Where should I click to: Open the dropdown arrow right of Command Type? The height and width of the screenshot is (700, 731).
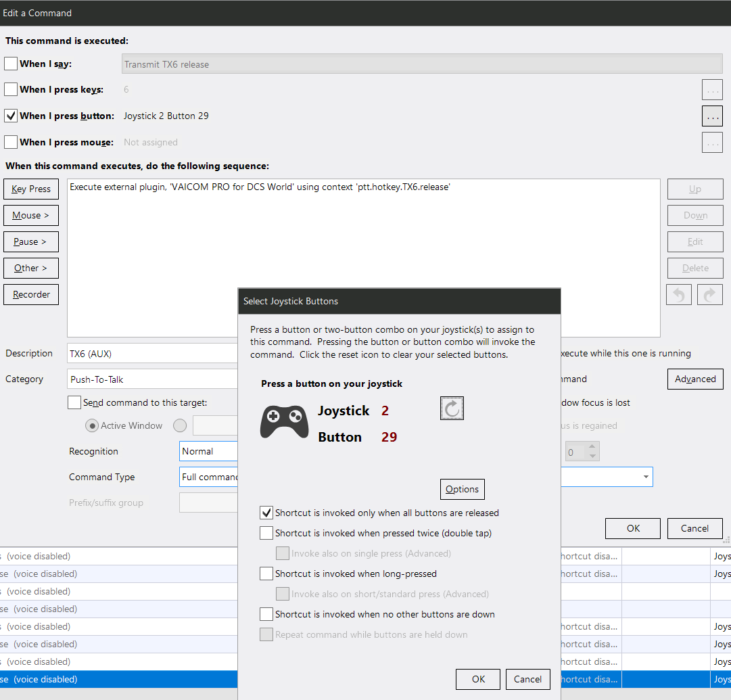[646, 477]
